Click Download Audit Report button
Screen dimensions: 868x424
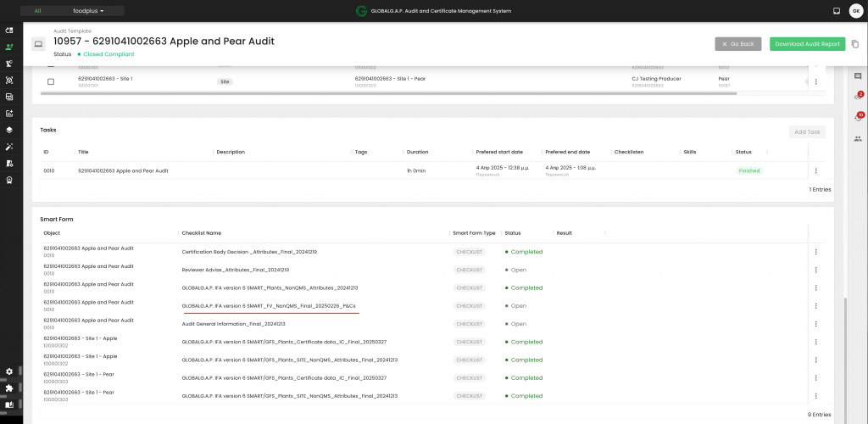click(x=807, y=44)
